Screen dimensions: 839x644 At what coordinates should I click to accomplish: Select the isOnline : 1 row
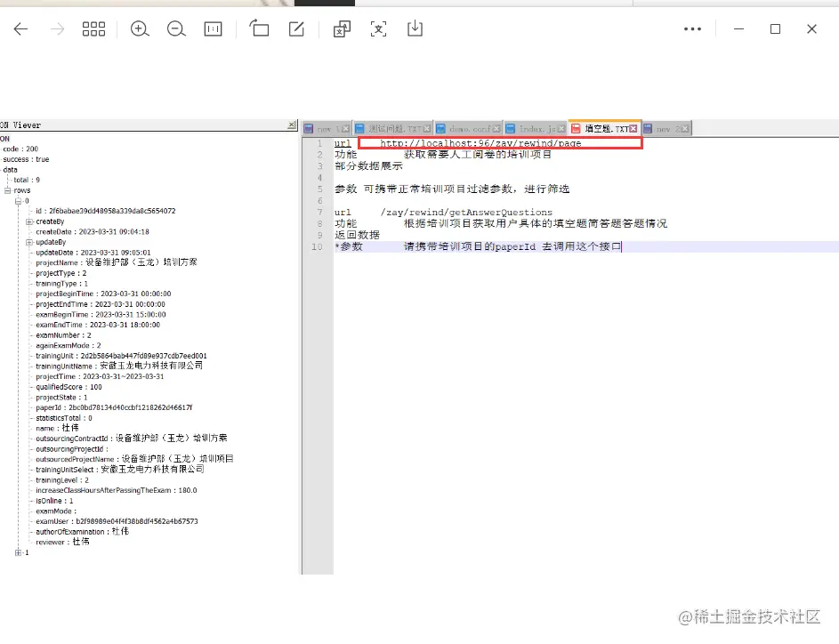54,501
